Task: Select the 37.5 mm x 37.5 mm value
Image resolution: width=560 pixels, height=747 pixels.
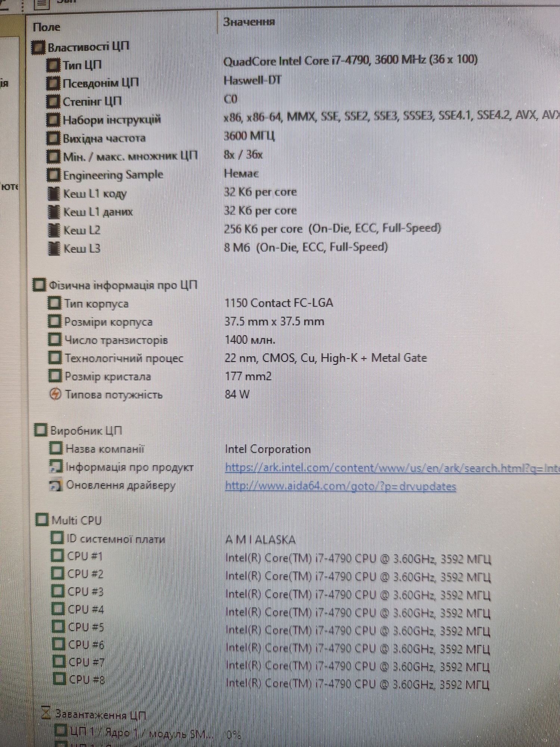Action: 275,321
